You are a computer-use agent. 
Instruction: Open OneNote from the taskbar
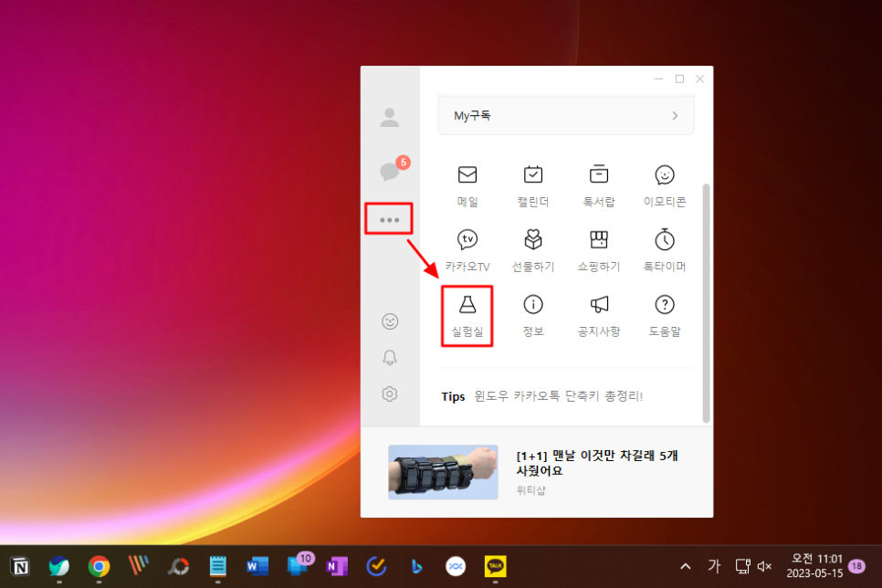pyautogui.click(x=336, y=566)
